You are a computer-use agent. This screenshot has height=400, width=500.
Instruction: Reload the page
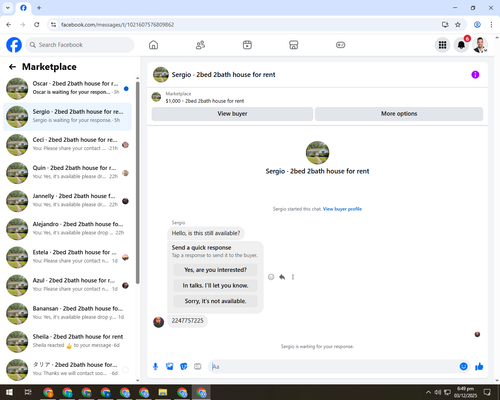tap(37, 25)
